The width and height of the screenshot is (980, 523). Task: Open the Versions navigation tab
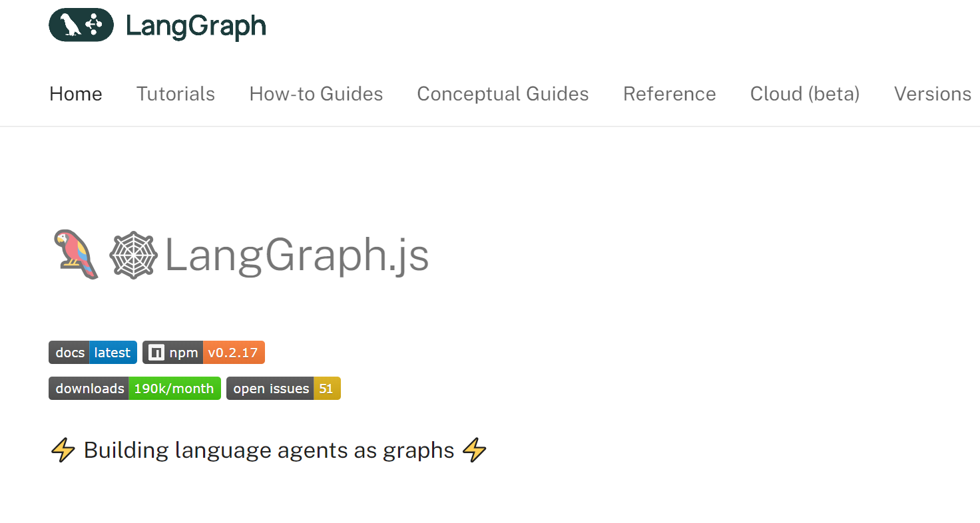click(x=932, y=94)
